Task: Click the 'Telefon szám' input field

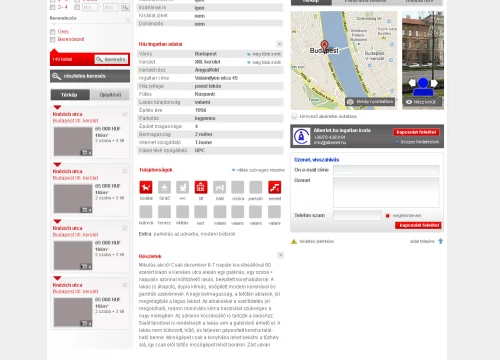Action: tap(357, 215)
